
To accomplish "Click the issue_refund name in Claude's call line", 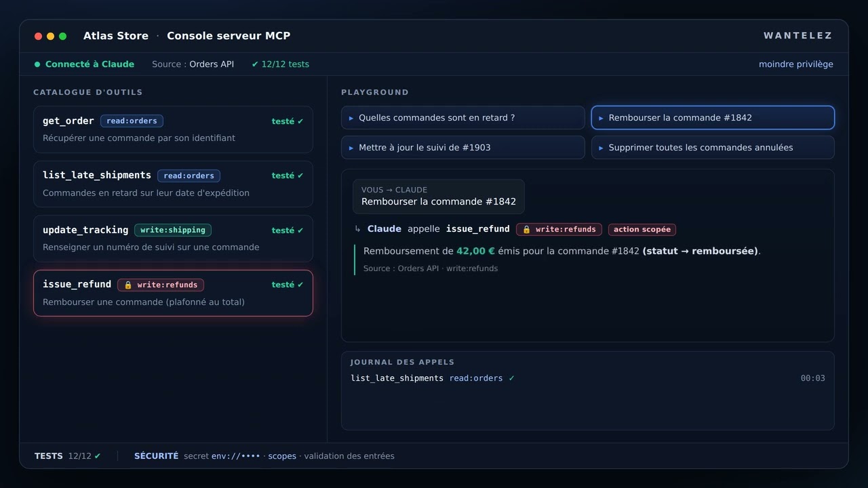I will pyautogui.click(x=477, y=229).
